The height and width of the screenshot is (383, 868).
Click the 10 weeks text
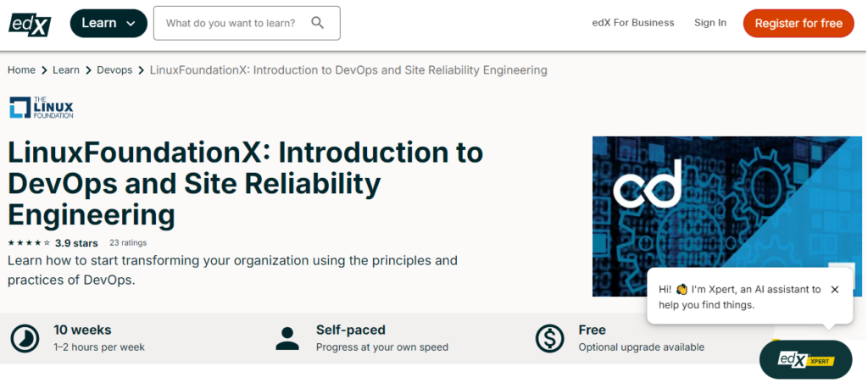pyautogui.click(x=82, y=330)
